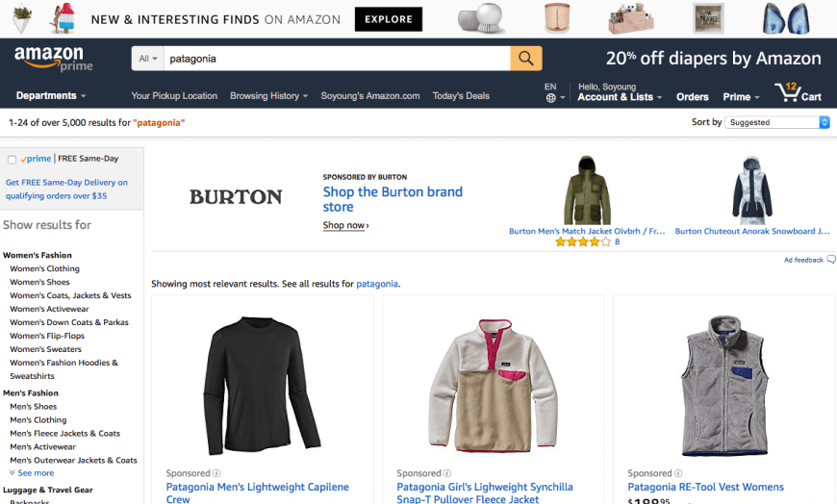Image resolution: width=837 pixels, height=504 pixels.
Task: Filter by Women's Flip-Flops
Action: tap(47, 336)
